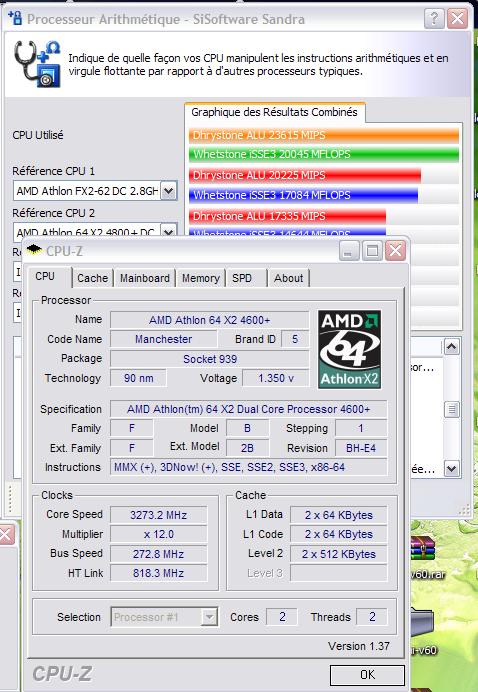The height and width of the screenshot is (692, 478).
Task: Click the CPU Utilisé label in Sandra
Action: point(38,135)
